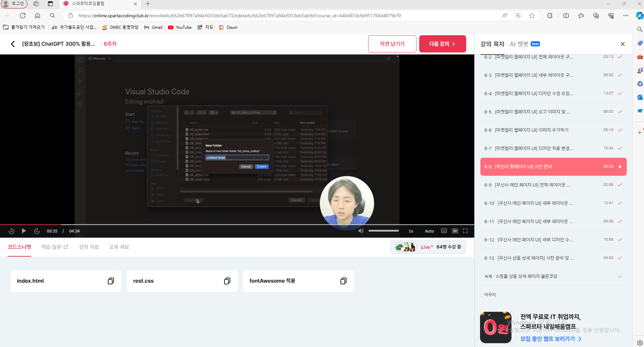Click 로그인 profile button
Viewport: 644px width, 347px height.
[14, 4]
